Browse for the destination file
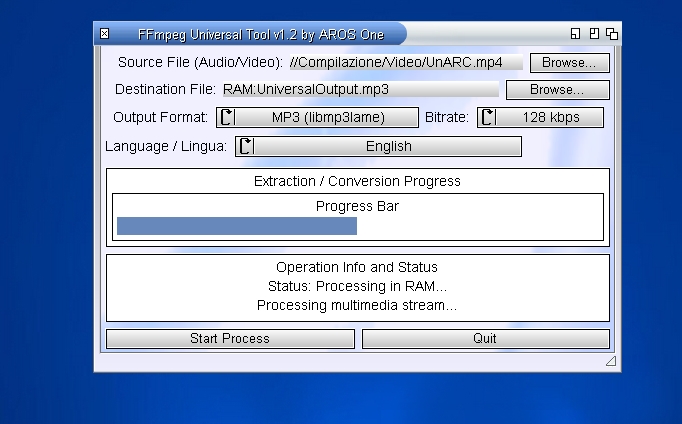The width and height of the screenshot is (682, 424). pos(558,90)
